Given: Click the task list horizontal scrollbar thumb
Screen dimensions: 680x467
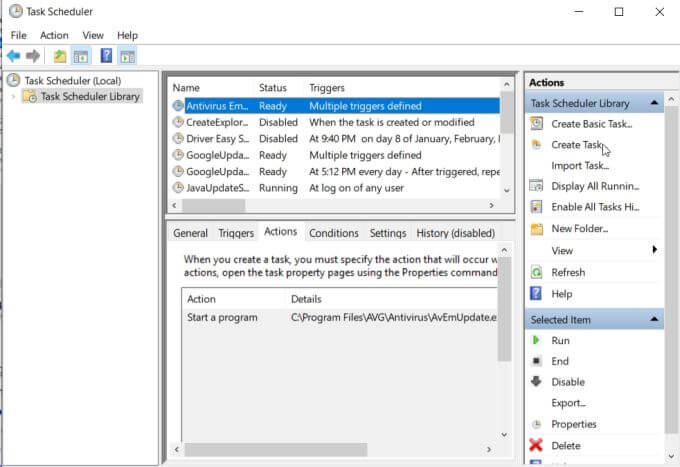Looking at the screenshot, I should 213,205.
